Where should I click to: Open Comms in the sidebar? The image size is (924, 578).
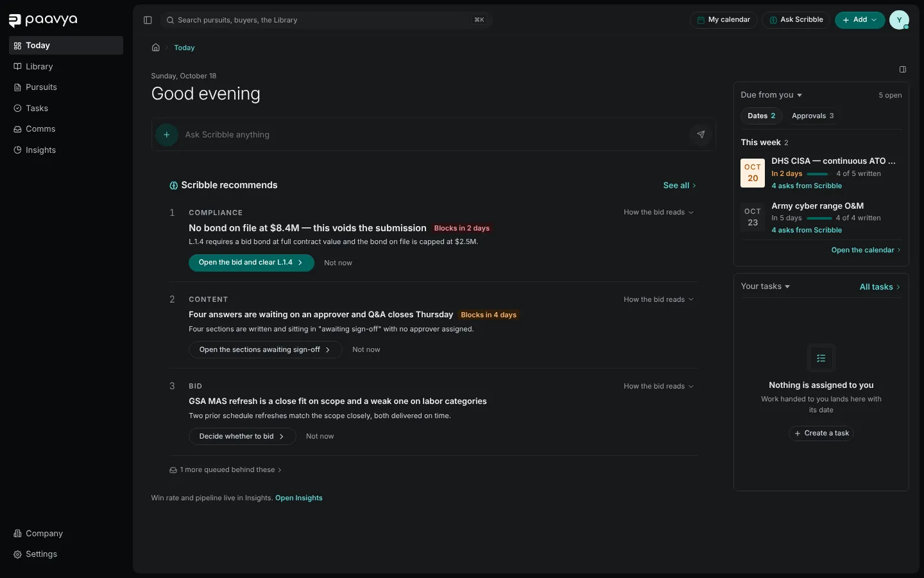point(66,129)
